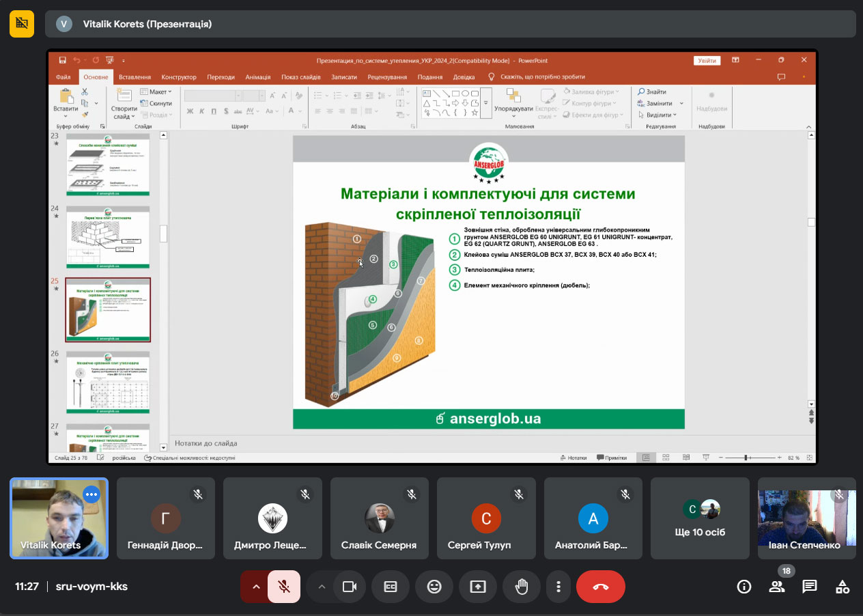Viewport: 863px width, 616px height.
Task: Expand the shapes gallery more arrow
Action: click(x=486, y=103)
